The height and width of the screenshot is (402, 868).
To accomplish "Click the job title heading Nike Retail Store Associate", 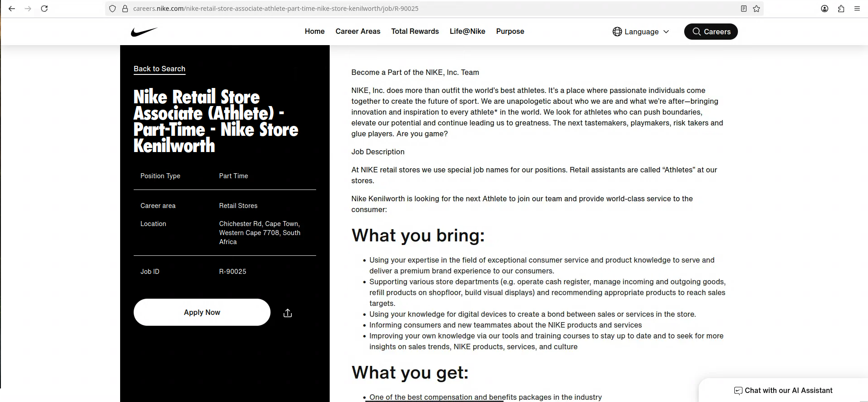I will [x=216, y=121].
